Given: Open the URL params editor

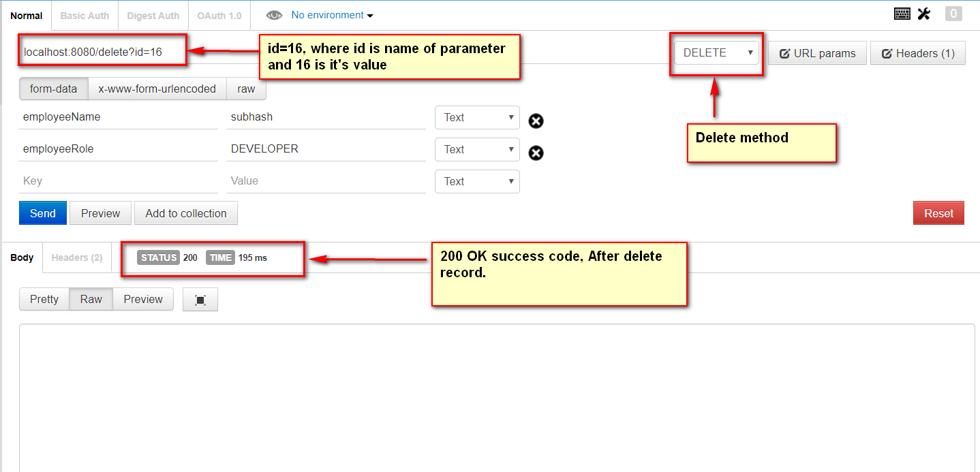Looking at the screenshot, I should 817,52.
